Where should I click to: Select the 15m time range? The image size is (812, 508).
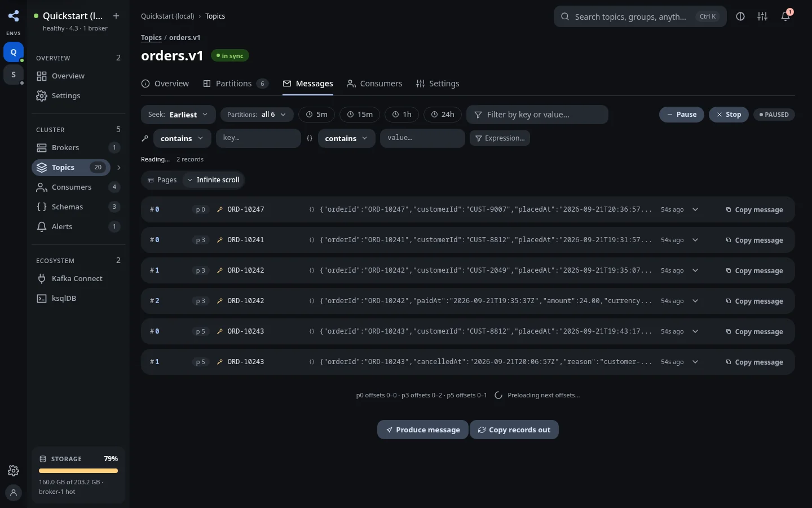coord(360,115)
